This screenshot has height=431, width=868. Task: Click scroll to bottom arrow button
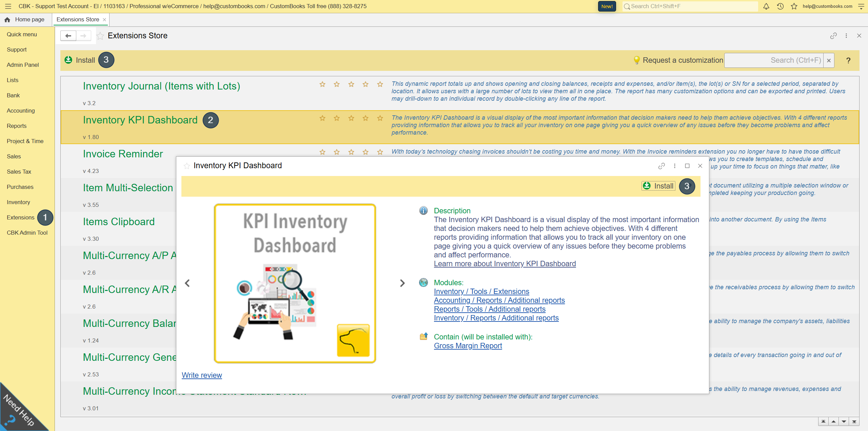click(x=854, y=422)
